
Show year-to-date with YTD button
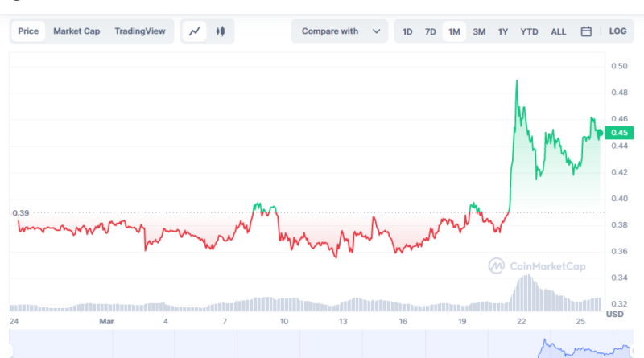(529, 31)
